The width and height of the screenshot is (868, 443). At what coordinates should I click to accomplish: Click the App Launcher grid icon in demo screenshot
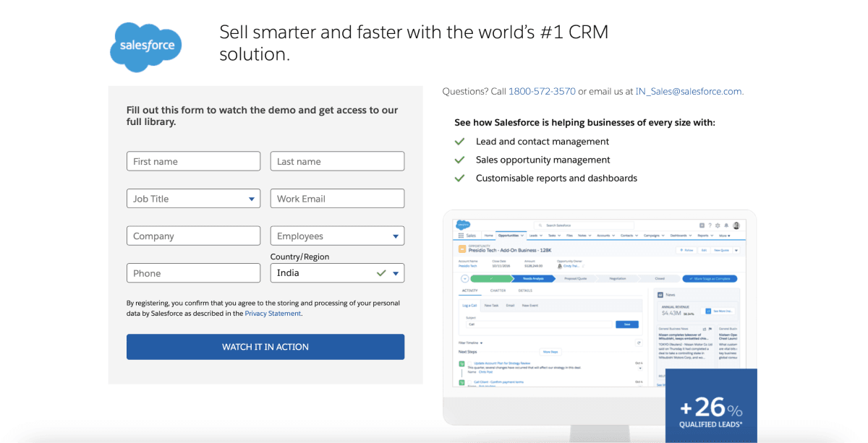click(461, 236)
